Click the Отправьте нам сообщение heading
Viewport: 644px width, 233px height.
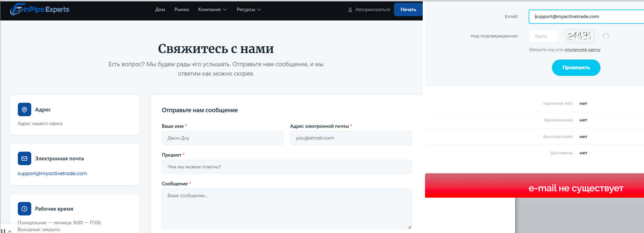click(200, 110)
